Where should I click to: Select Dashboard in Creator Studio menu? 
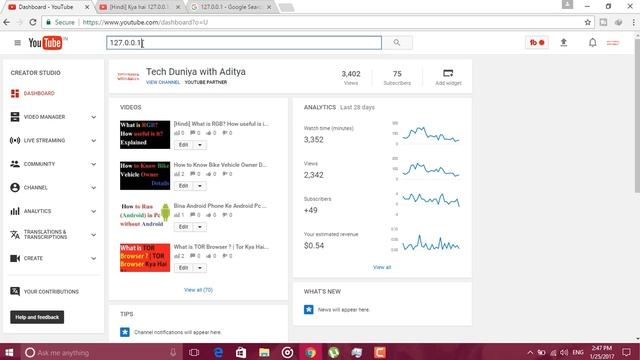tap(39, 93)
